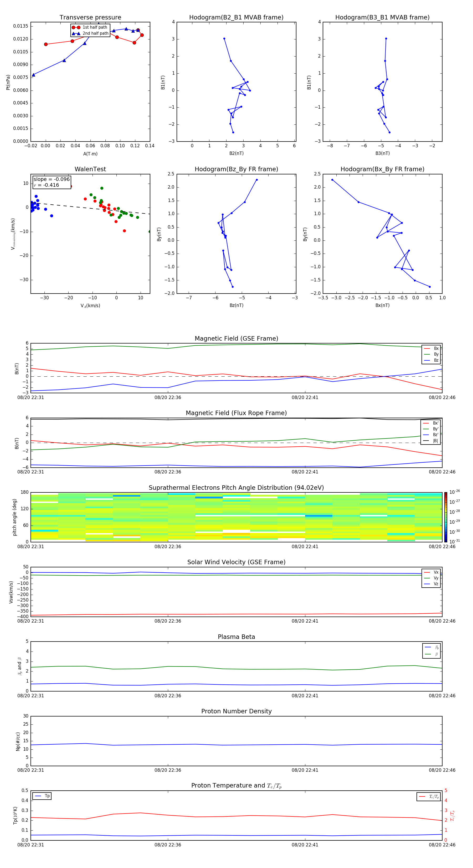
Task: Click the 'Bx(nT)' x-axis label
Action: (x=382, y=305)
